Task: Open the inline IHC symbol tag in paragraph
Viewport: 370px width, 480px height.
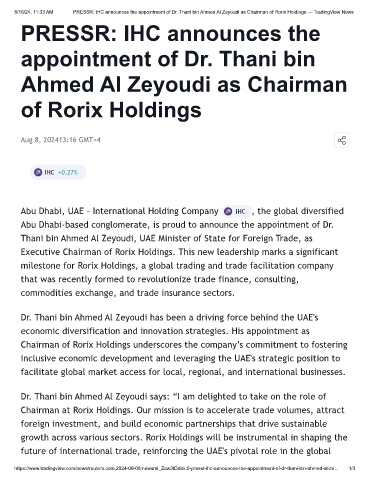Action: 236,211
